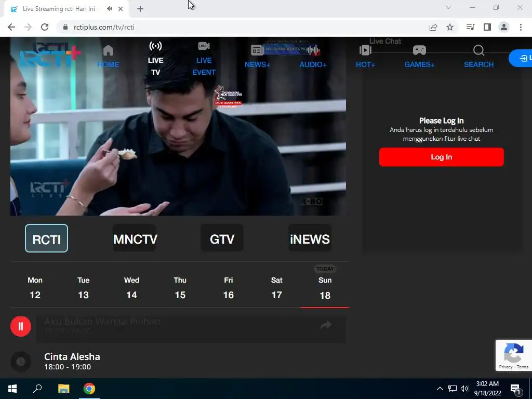Image resolution: width=532 pixels, height=399 pixels.
Task: Select Tue 13 in the schedule
Action: click(x=84, y=287)
